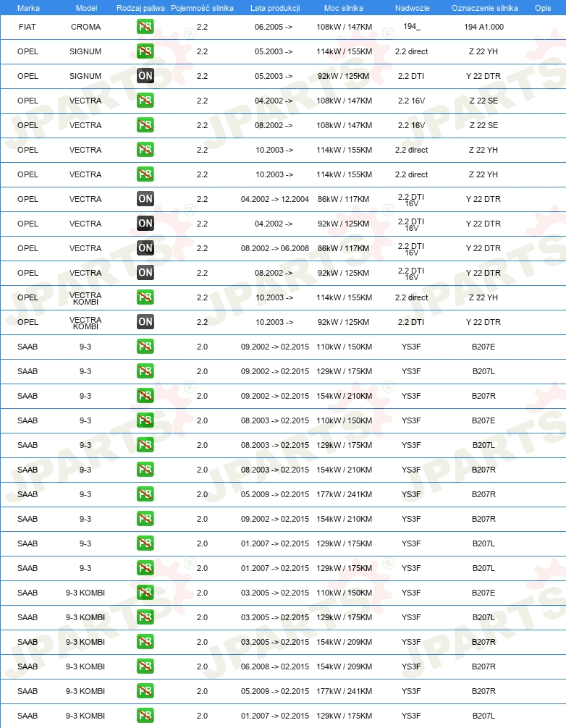Select the engine code 194 A1.000
The width and height of the screenshot is (566, 728).
coord(483,27)
